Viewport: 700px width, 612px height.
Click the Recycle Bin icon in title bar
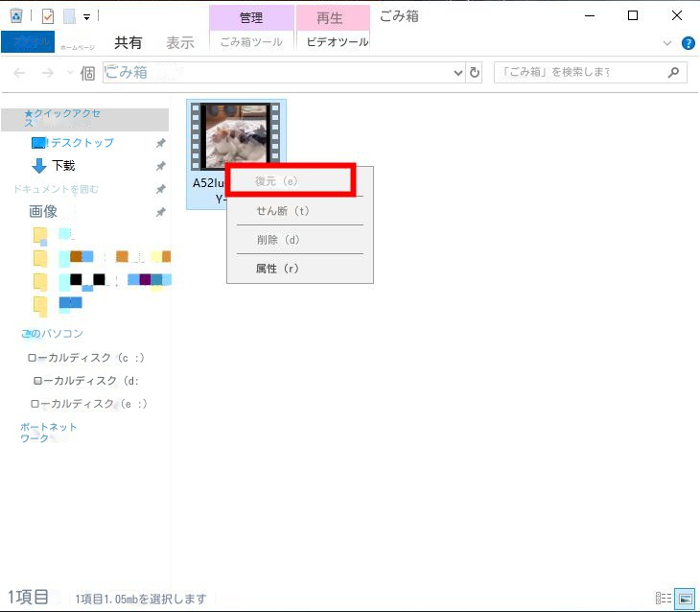[16, 16]
